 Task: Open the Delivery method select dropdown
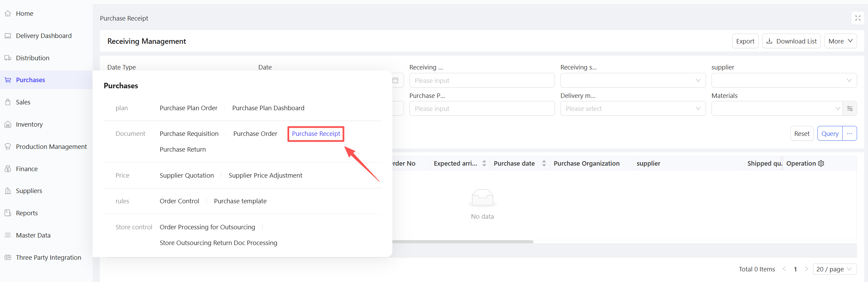pos(633,108)
